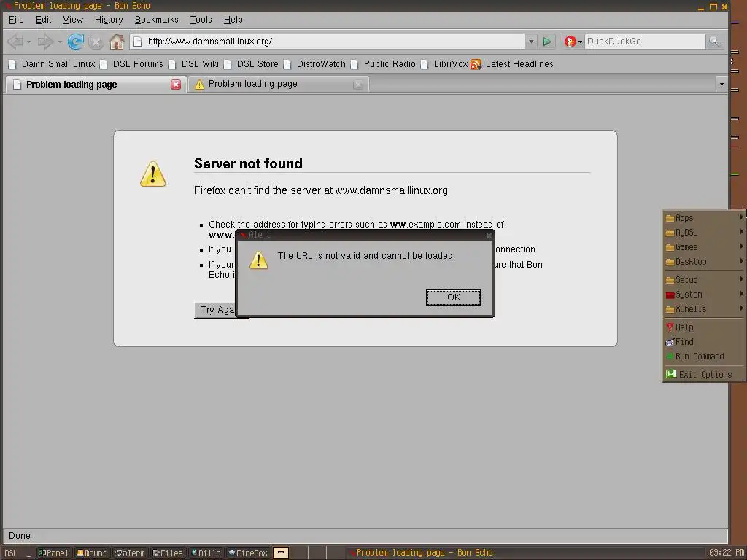Open the Latest Headlines RSS feed bookmark

tap(512, 64)
